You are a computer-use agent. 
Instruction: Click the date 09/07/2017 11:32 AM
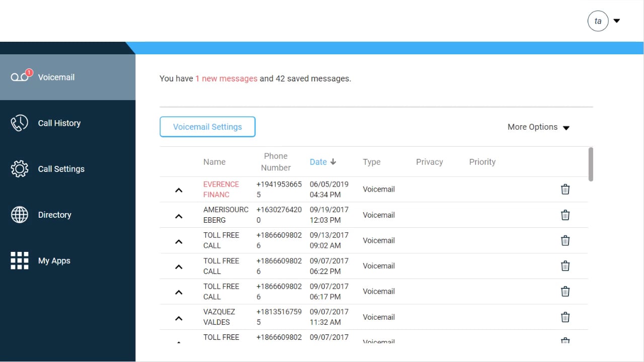point(329,317)
